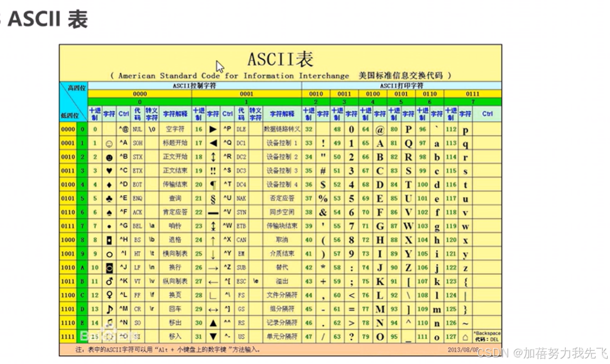
Task: Click the section sign '§' cell
Action: (213, 199)
